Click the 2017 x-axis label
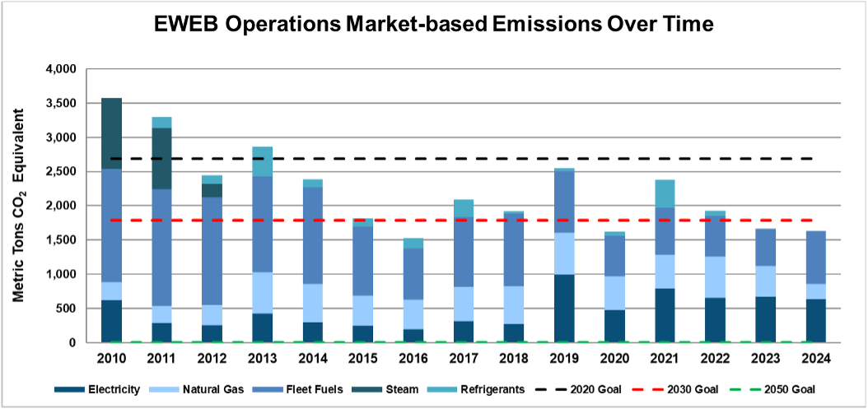The width and height of the screenshot is (868, 409). [x=464, y=359]
